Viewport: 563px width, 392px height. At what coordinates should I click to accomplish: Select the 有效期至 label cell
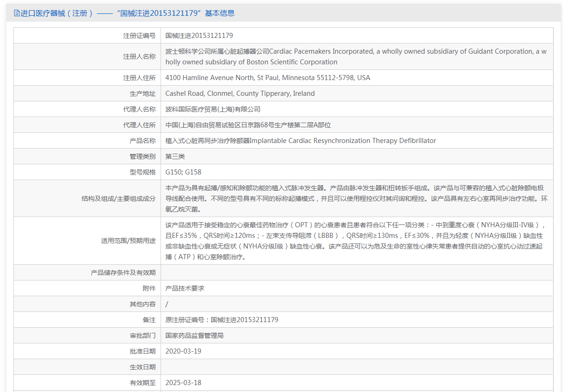87,383
